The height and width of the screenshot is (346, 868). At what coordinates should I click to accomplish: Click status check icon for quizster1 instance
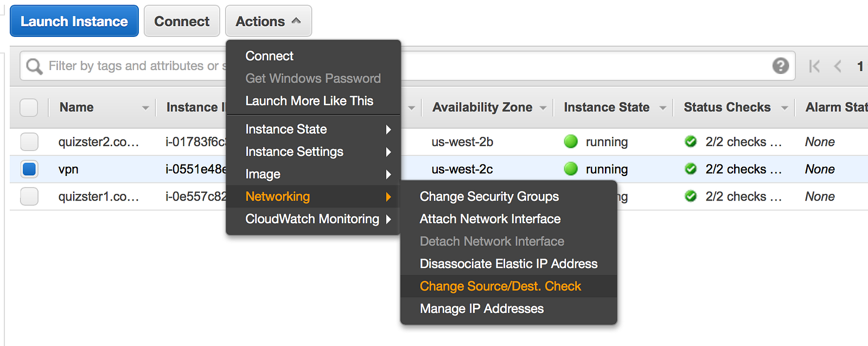pos(691,196)
